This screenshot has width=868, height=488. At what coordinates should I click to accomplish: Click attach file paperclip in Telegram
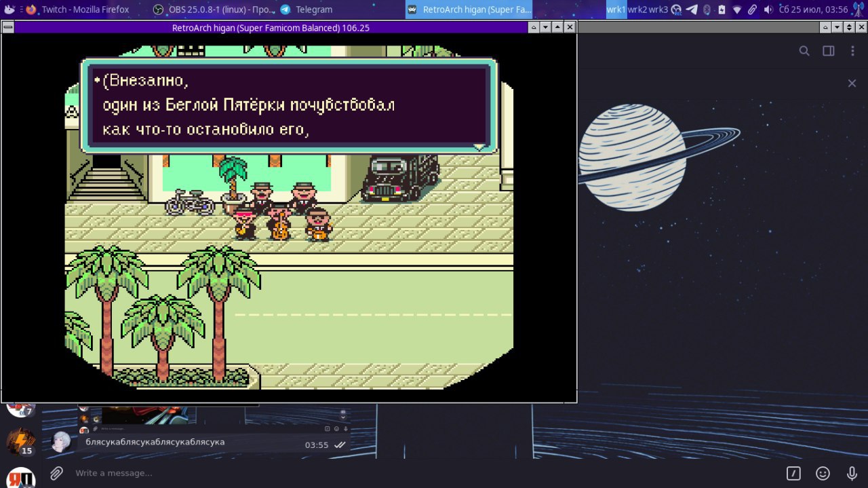pyautogui.click(x=56, y=473)
